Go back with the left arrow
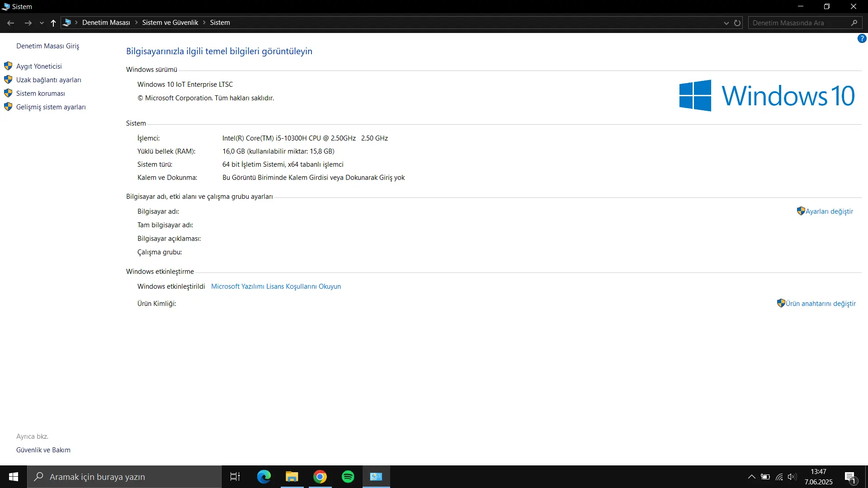868x488 pixels. coord(11,23)
